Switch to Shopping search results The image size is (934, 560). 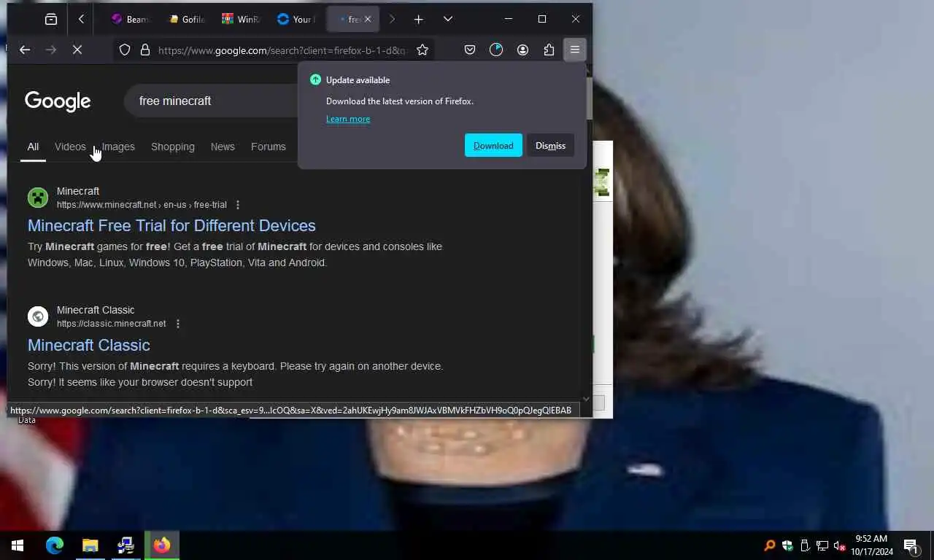point(173,147)
